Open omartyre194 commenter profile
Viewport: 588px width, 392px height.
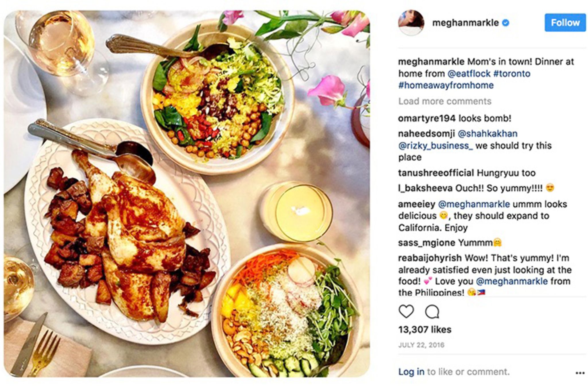427,118
